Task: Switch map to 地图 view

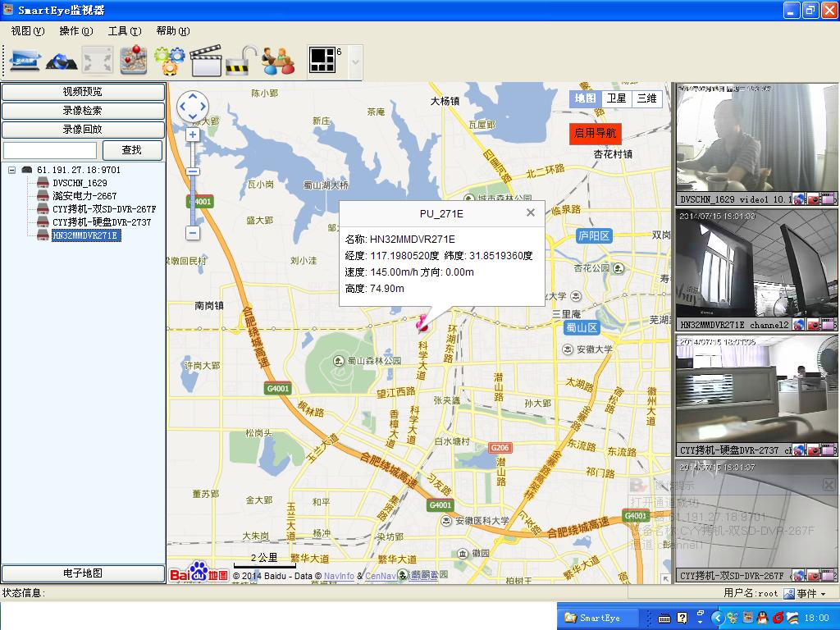Action: 585,98
